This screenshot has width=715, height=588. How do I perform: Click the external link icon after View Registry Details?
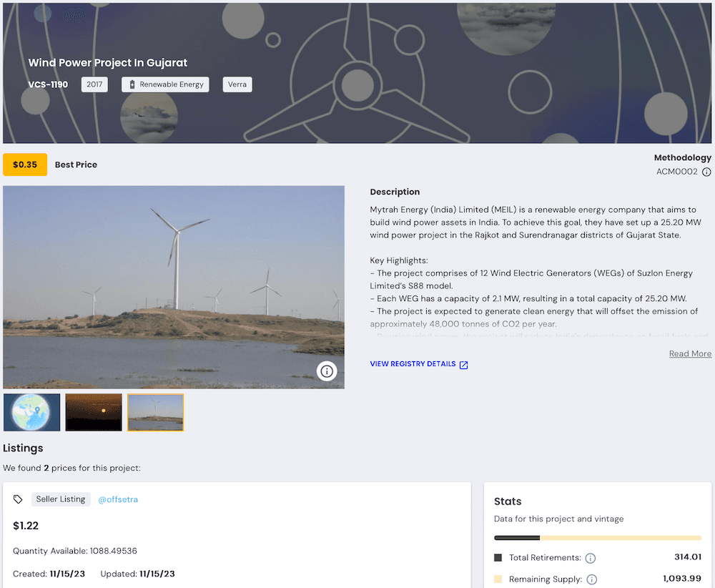(464, 365)
